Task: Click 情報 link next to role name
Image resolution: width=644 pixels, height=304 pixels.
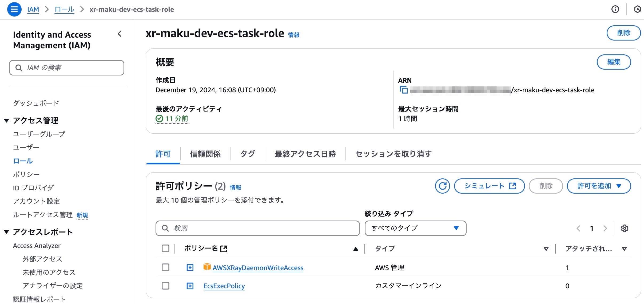Action: (294, 35)
